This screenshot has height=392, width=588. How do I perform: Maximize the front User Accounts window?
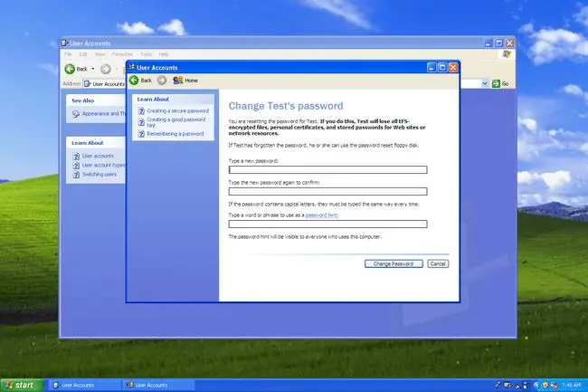pyautogui.click(x=442, y=68)
